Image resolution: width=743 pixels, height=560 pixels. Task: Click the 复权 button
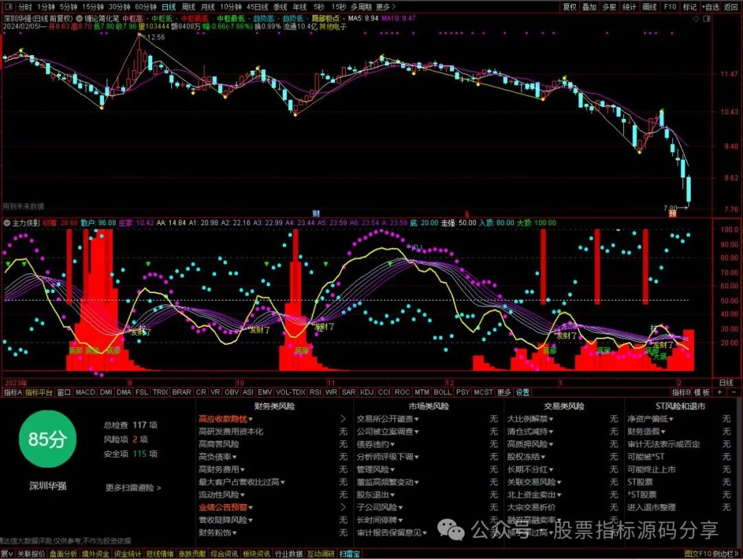click(570, 7)
